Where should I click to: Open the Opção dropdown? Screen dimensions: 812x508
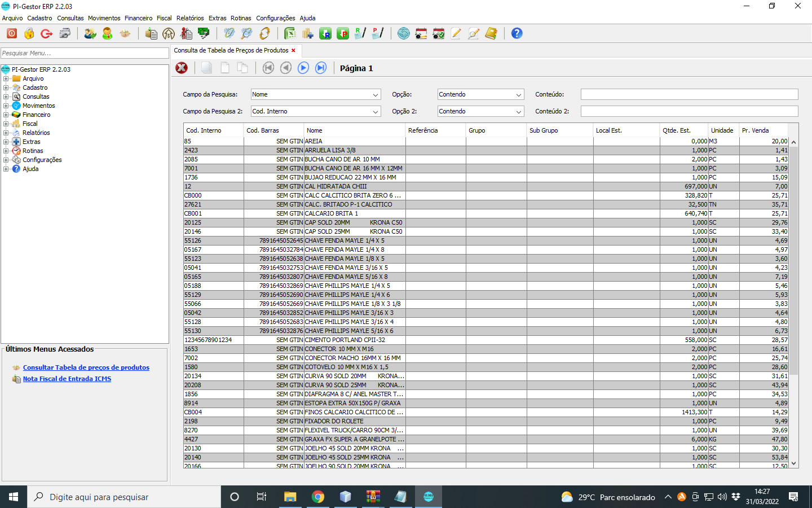(519, 95)
